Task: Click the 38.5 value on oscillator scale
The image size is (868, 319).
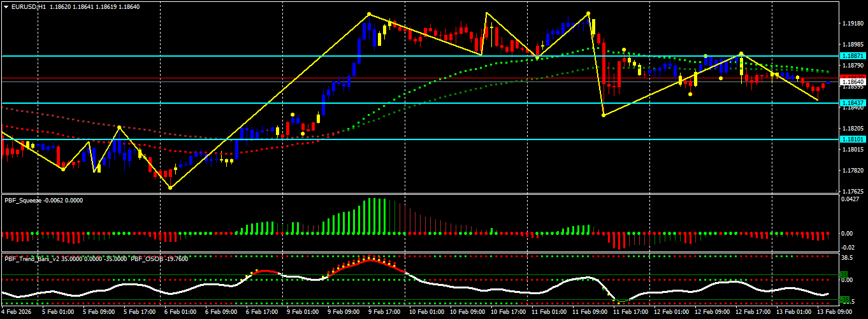Action: 848,259
